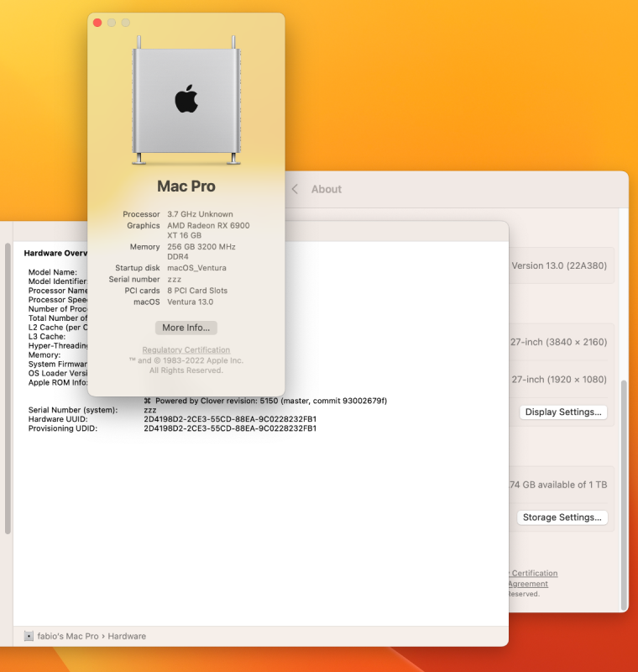Open the Regulatory Certification link in the About This Mac window

(x=186, y=349)
